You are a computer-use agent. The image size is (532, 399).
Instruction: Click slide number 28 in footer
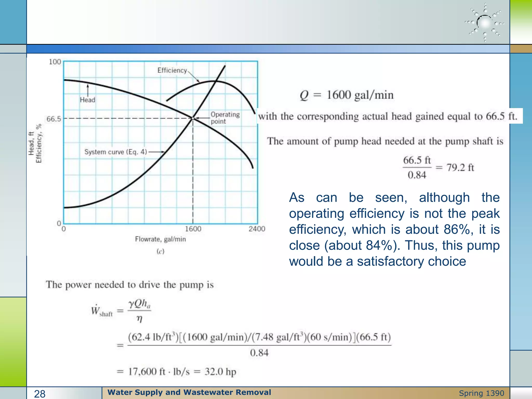(40, 394)
